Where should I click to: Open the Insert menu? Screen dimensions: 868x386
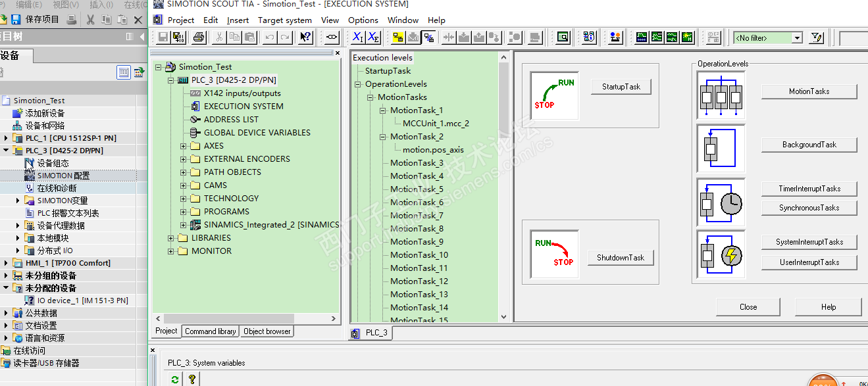pos(238,20)
